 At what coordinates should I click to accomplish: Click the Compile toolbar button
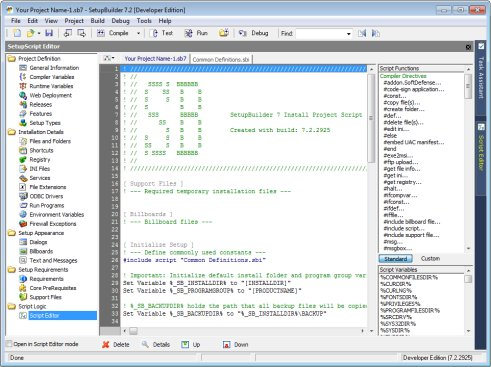[113, 33]
